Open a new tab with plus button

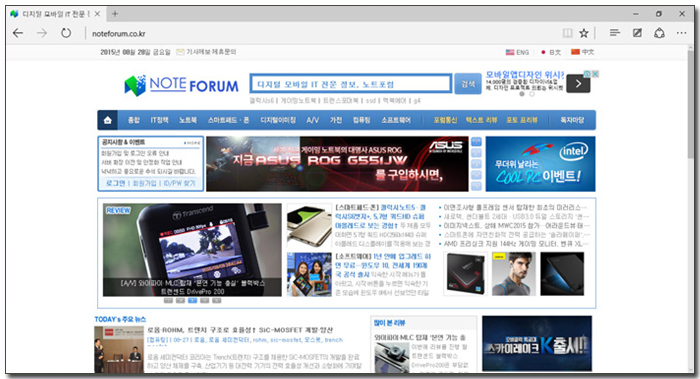(x=115, y=14)
